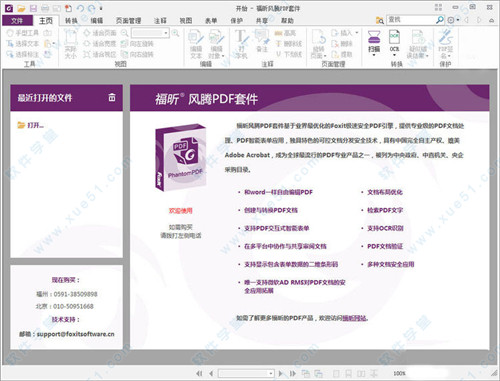Click 适合宽度 (Fit Width) in the ribbon
Image resolution: width=500 pixels, height=381 pixels.
tap(100, 44)
